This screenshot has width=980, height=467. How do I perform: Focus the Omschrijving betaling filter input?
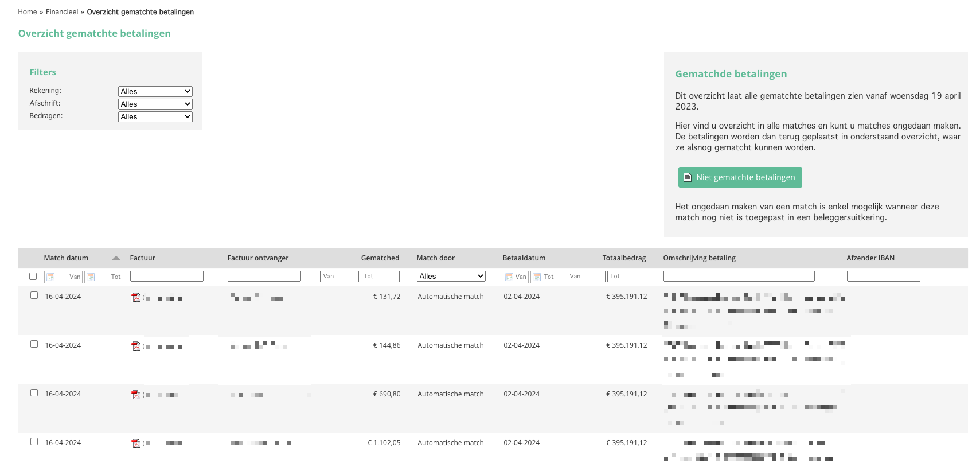point(739,277)
